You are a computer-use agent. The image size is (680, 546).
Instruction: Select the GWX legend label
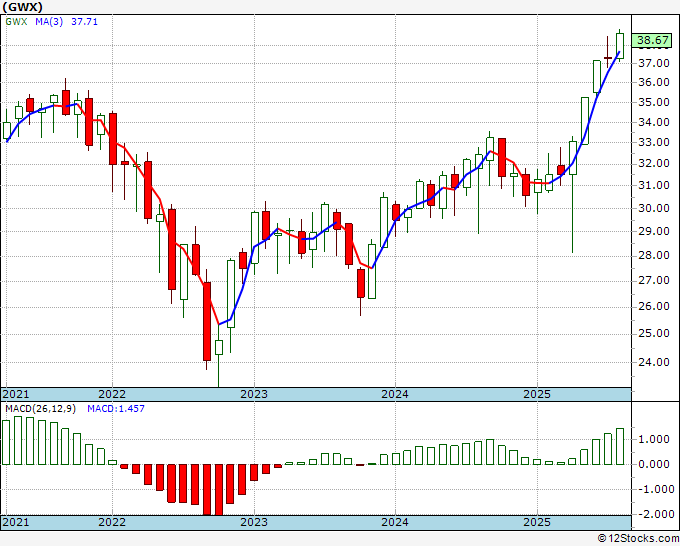[16, 21]
